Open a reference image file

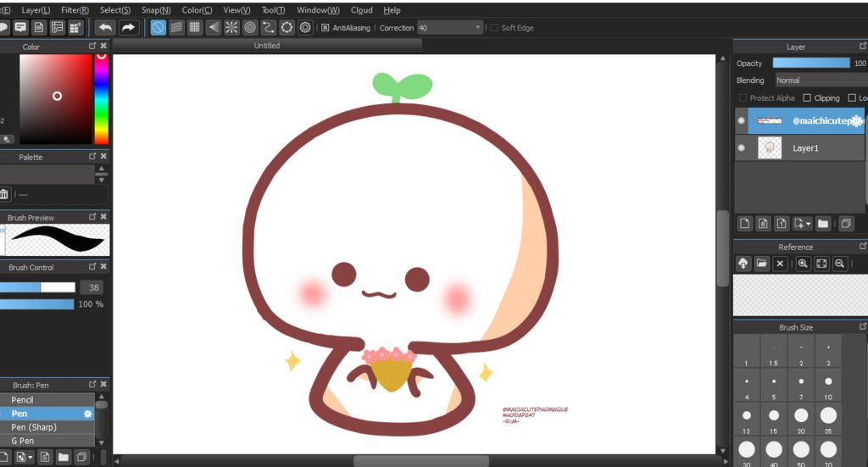[762, 264]
